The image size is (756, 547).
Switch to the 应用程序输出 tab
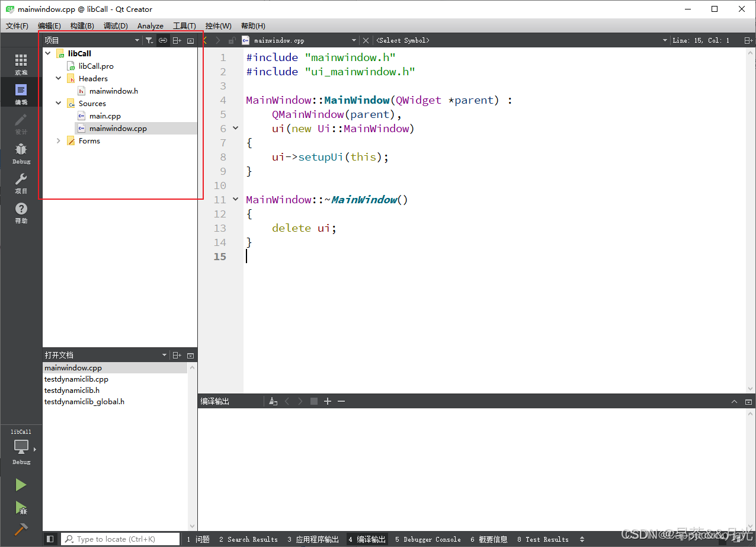[x=313, y=539]
